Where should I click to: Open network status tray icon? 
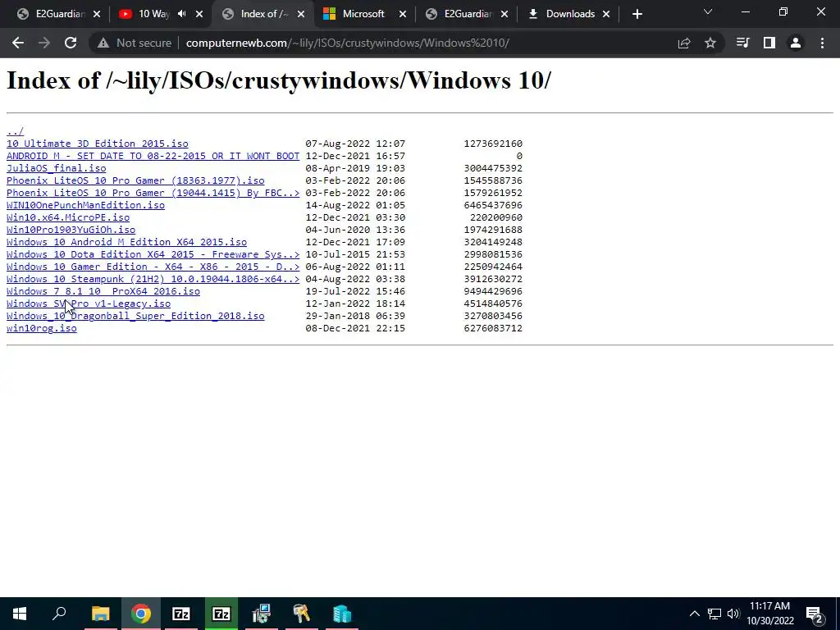pos(714,614)
